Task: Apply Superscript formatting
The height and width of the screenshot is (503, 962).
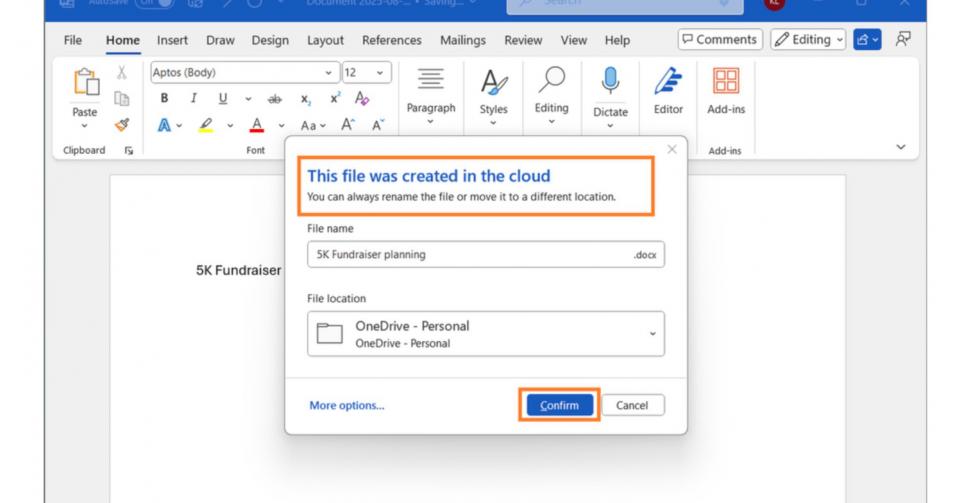Action: tap(335, 98)
